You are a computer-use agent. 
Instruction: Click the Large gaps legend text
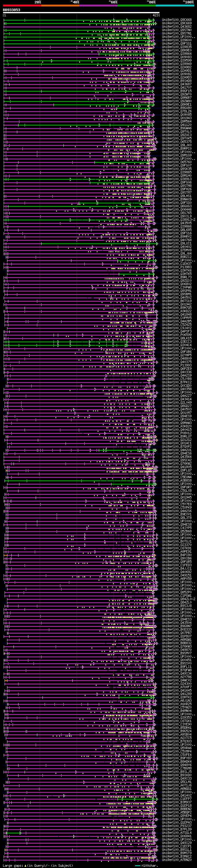coord(38,865)
